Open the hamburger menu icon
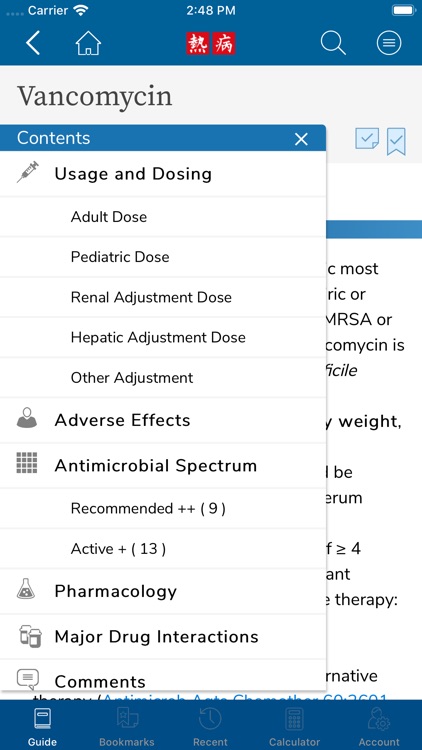 [389, 44]
